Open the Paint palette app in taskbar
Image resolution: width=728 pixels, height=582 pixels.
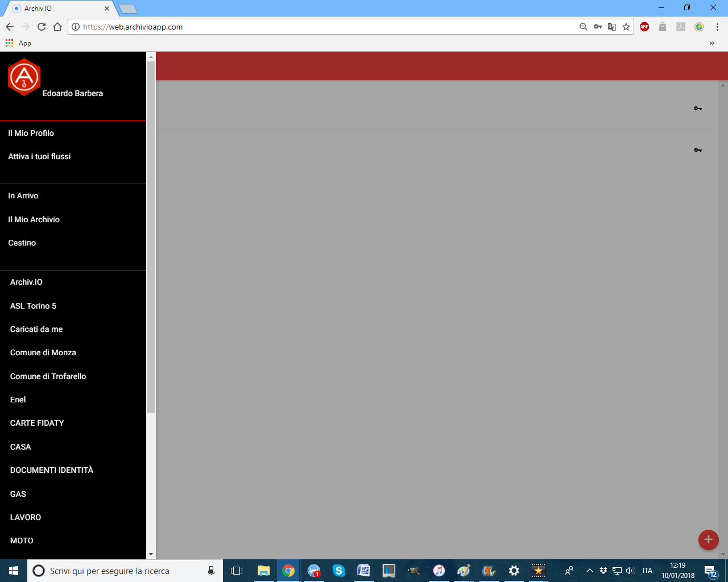click(x=464, y=571)
